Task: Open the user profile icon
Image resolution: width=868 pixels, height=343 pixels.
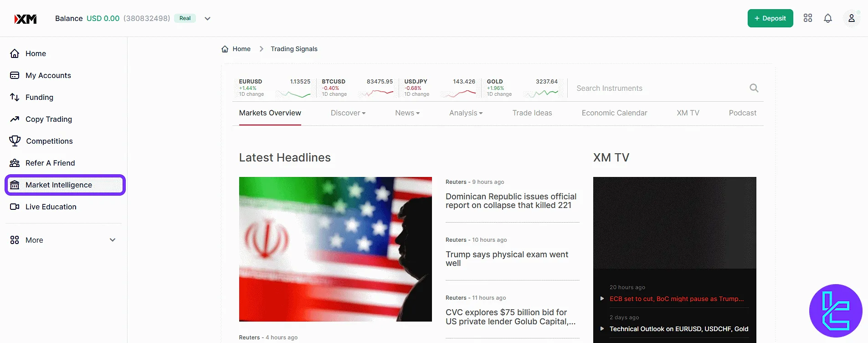Action: 851,18
